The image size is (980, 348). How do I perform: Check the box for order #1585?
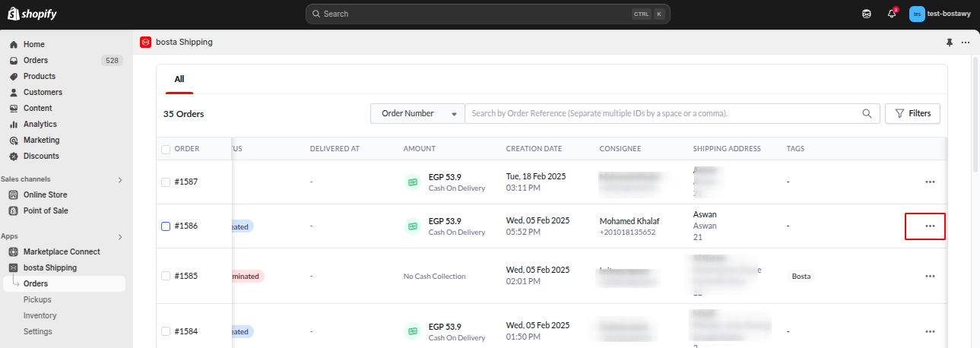[x=166, y=276]
